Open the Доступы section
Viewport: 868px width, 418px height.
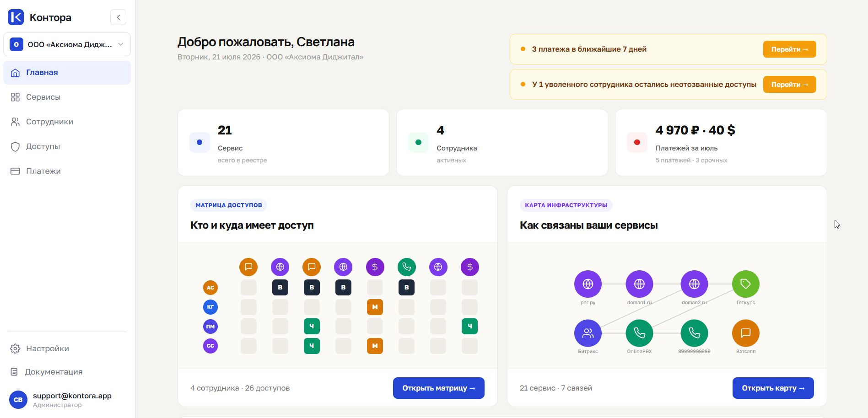(67, 146)
